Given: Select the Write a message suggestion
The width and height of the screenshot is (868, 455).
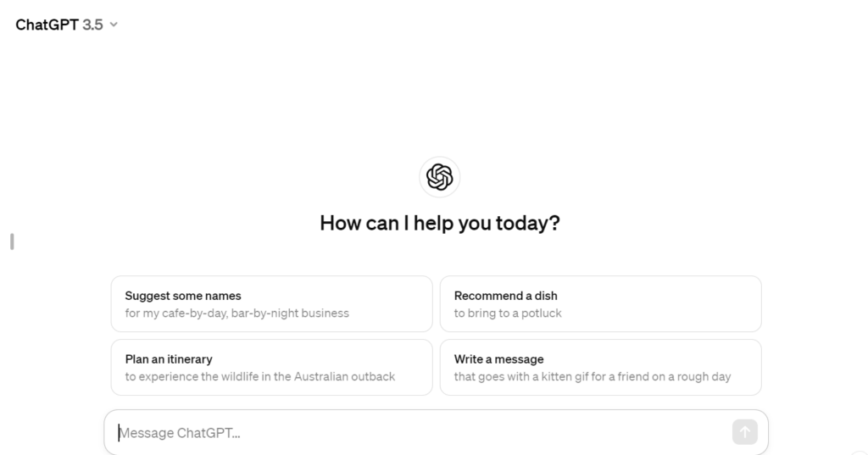Looking at the screenshot, I should 601,368.
